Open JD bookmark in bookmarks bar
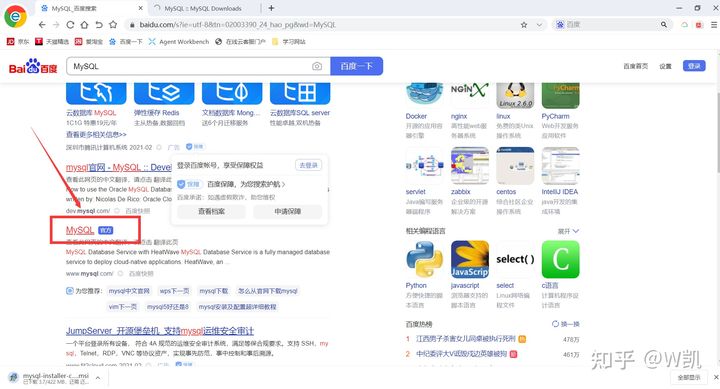Image resolution: width=720 pixels, height=389 pixels. point(17,42)
